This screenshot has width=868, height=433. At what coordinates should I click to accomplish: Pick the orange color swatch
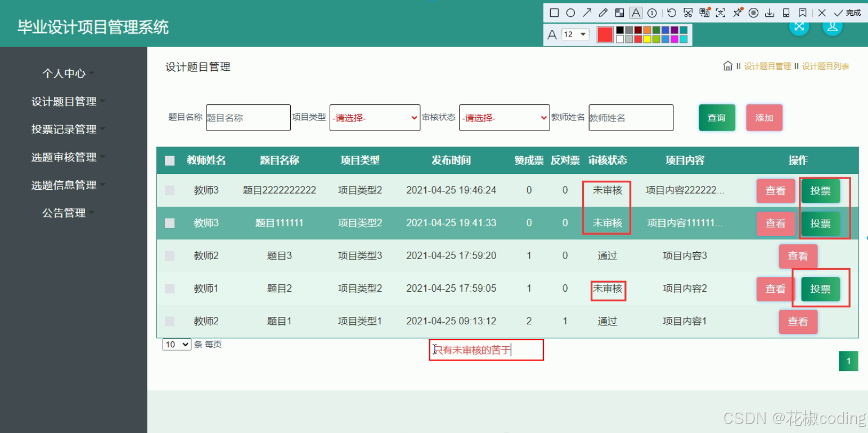pyautogui.click(x=647, y=30)
